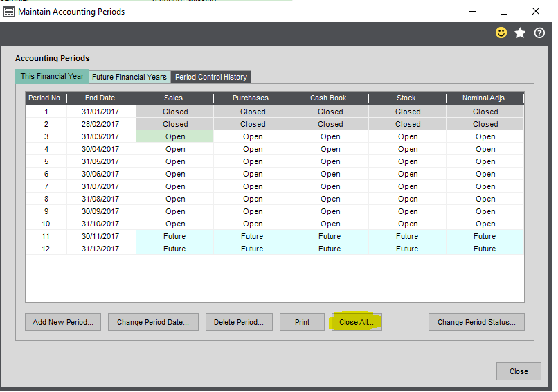Viewport: 558px width, 392px height.
Task: Maximize the Maintain Accounting Periods window
Action: tap(504, 11)
